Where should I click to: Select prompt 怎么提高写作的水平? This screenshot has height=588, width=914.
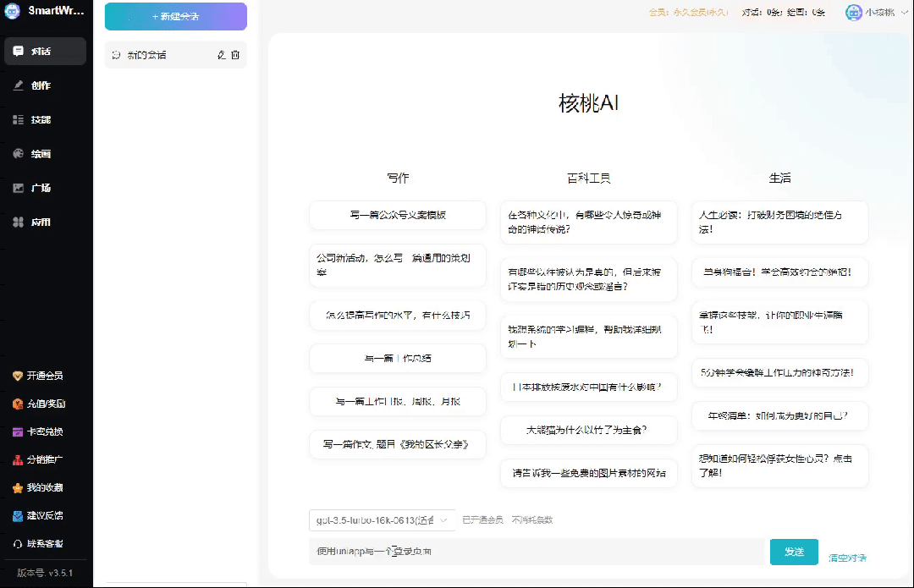point(398,316)
